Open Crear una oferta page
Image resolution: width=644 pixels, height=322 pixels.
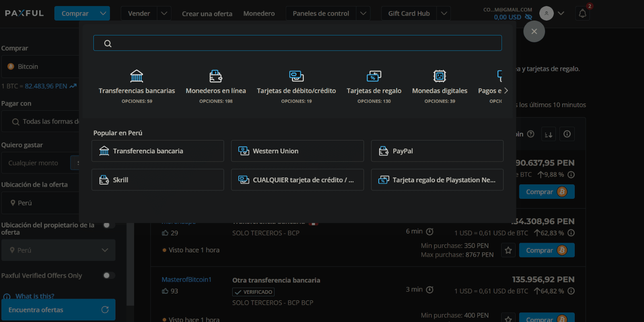coord(207,14)
